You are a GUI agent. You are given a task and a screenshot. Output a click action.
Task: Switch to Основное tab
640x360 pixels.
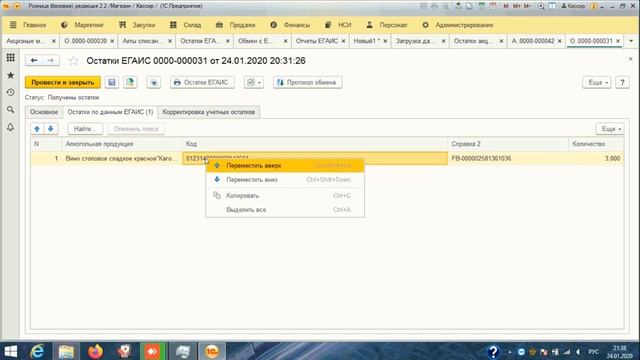point(44,112)
